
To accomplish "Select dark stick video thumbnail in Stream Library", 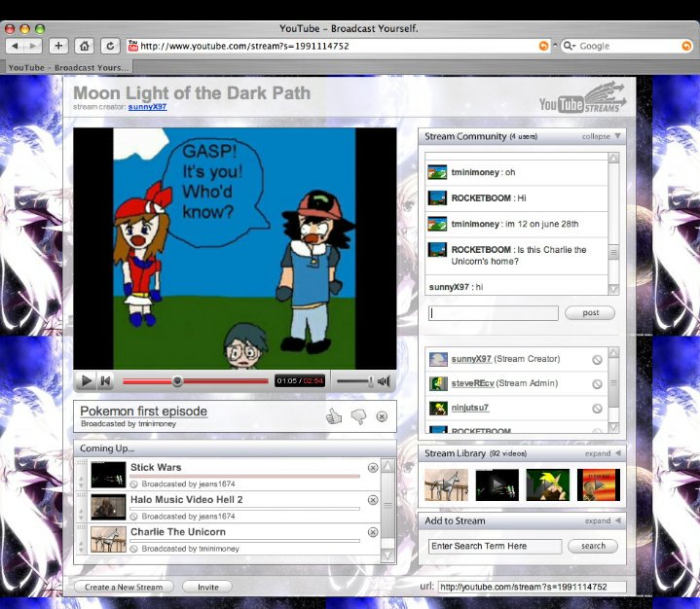I will pos(497,484).
